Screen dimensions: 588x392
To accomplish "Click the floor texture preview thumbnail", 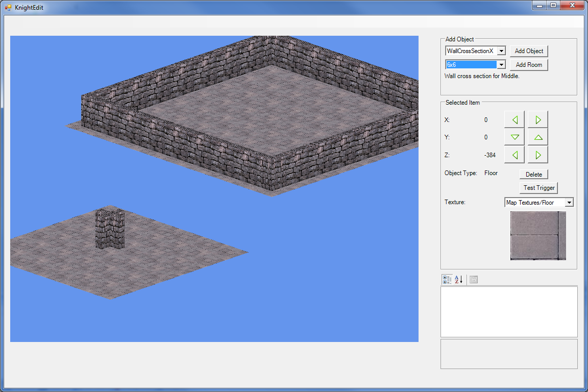I will click(537, 235).
